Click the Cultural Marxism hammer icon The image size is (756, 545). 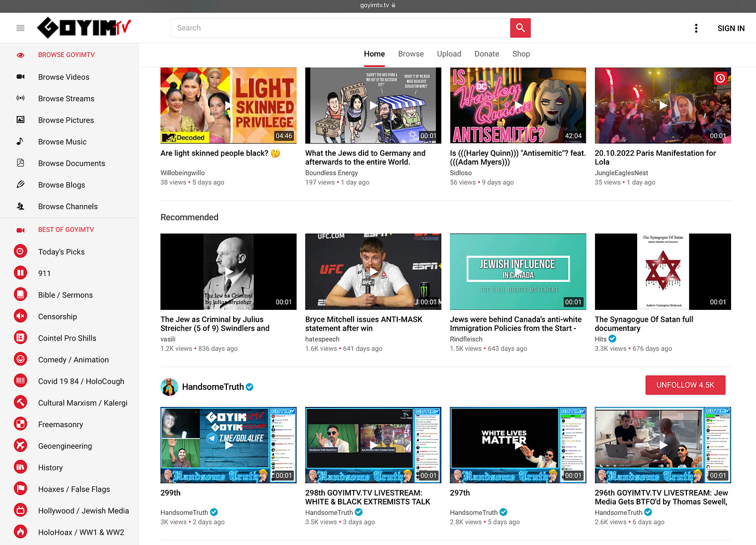(20, 402)
